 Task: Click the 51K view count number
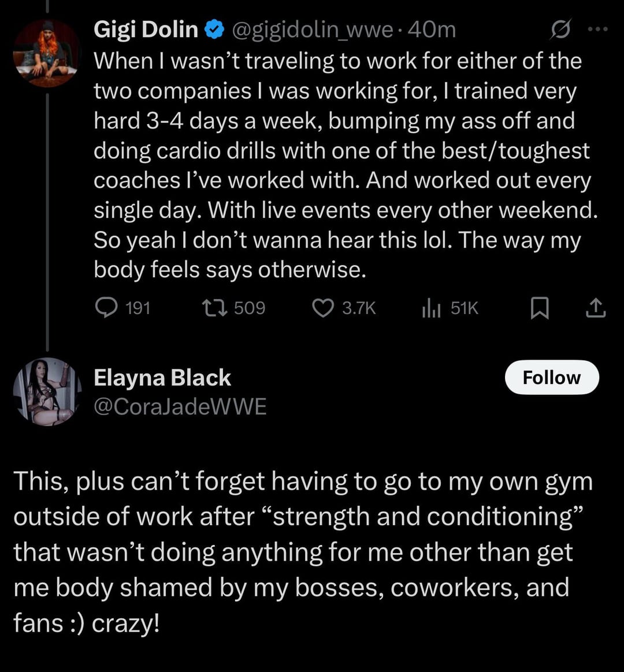click(464, 309)
